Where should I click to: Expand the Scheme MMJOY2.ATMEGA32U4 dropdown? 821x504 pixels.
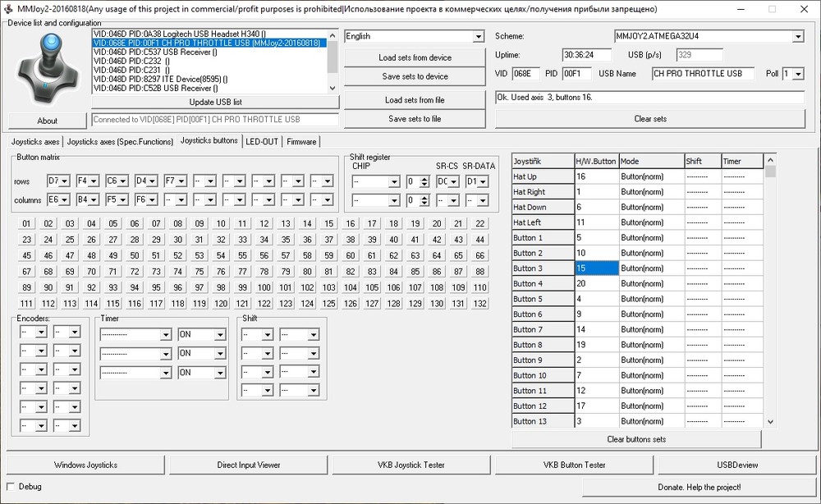[x=797, y=37]
